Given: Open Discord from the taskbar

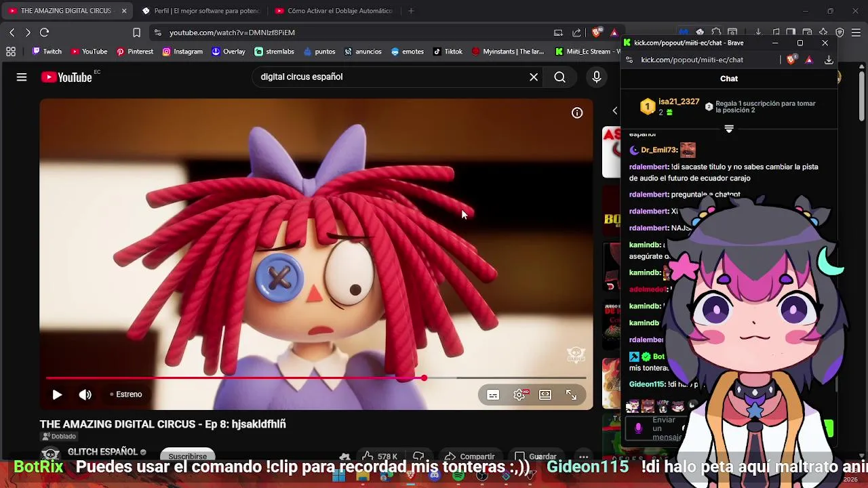Looking at the screenshot, I should point(434,476).
